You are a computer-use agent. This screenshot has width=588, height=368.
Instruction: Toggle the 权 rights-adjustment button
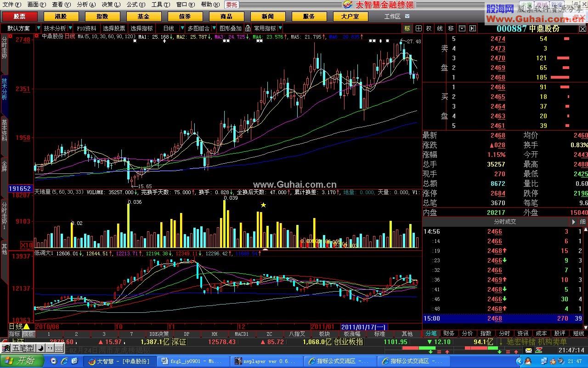[x=429, y=28]
